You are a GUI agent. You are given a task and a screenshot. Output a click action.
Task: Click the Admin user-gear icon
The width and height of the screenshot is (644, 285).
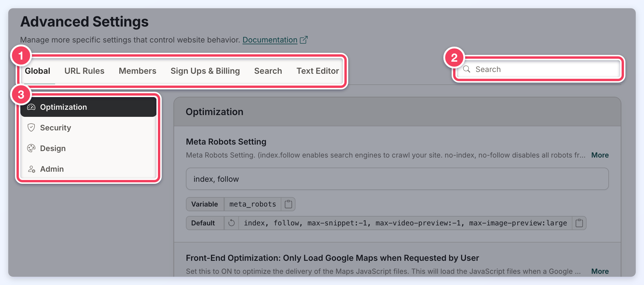click(32, 169)
